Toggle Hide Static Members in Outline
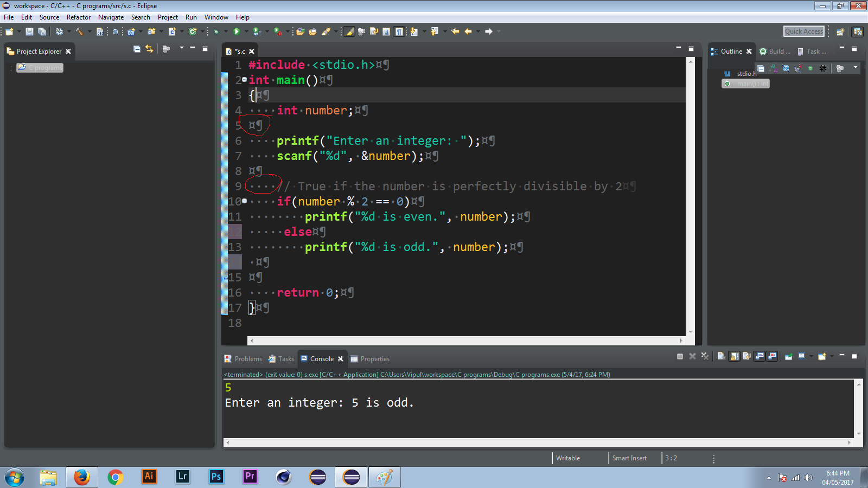The image size is (868, 488). [x=798, y=68]
